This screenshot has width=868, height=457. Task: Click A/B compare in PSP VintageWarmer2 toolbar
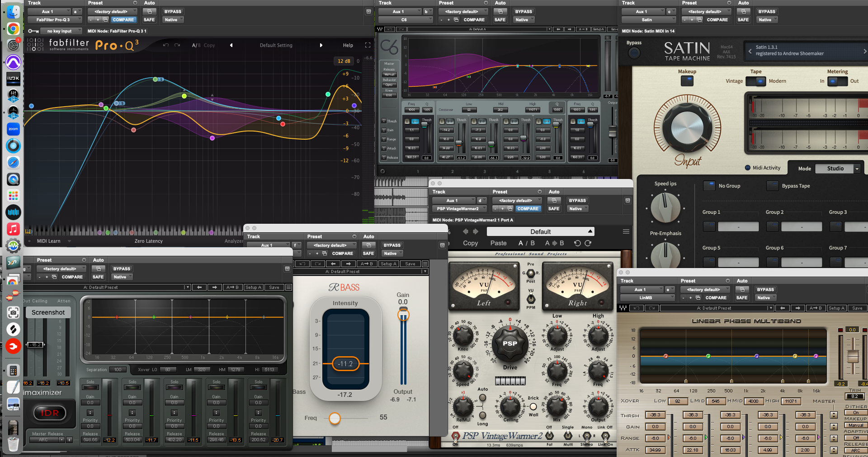coord(526,243)
